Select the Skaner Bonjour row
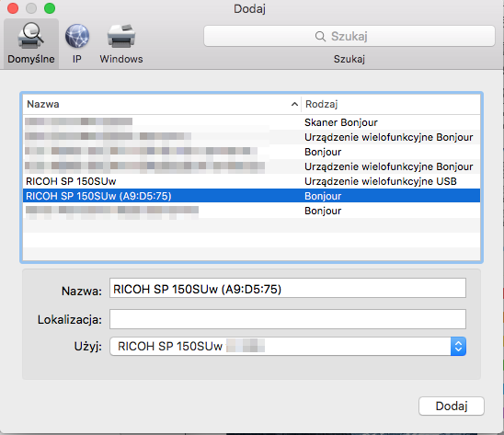The width and height of the screenshot is (504, 435). [251, 122]
